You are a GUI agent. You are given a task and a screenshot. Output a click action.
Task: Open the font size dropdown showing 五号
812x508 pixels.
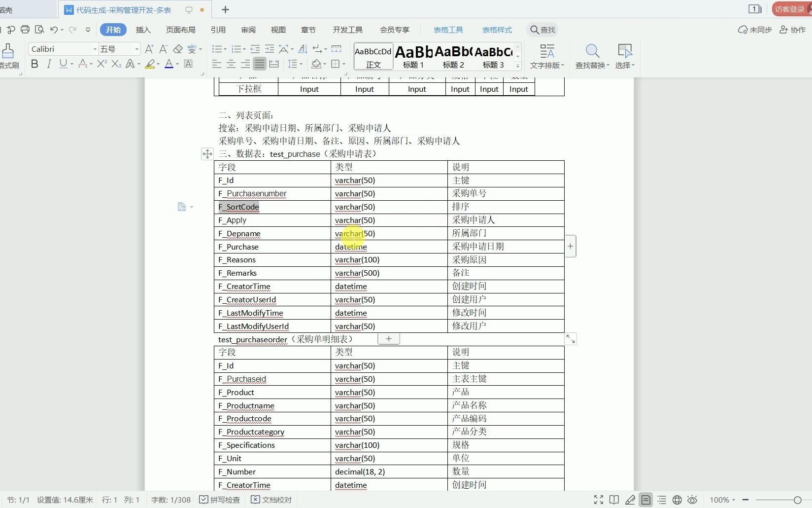137,49
